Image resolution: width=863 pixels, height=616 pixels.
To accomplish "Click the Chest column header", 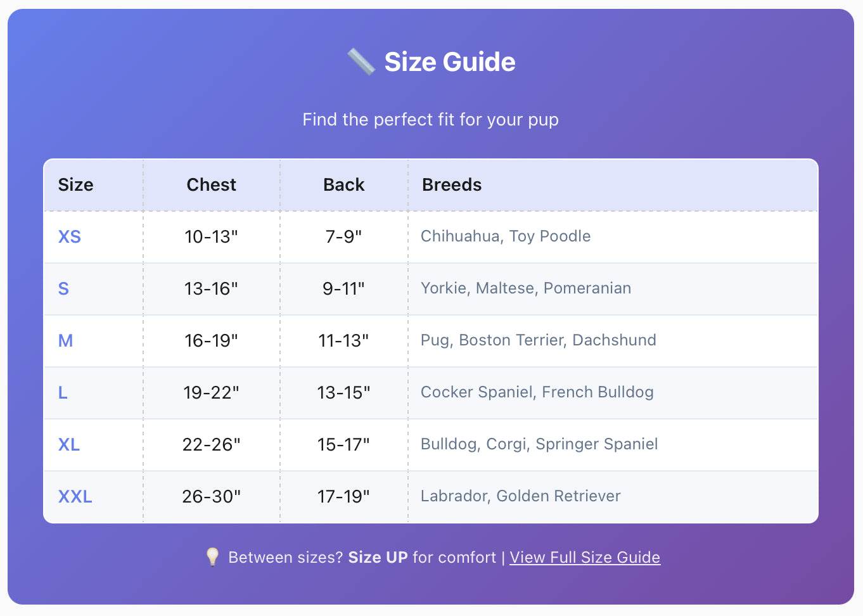I will click(x=211, y=184).
